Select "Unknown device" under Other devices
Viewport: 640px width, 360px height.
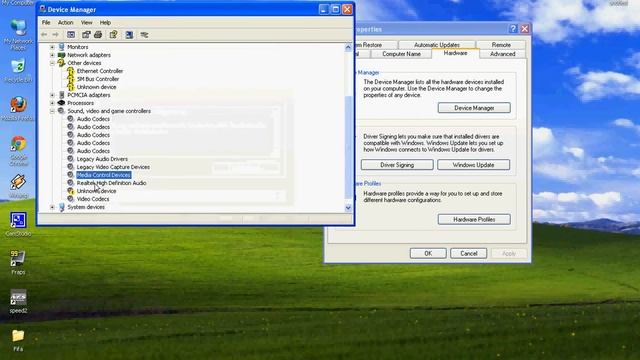pyautogui.click(x=96, y=87)
